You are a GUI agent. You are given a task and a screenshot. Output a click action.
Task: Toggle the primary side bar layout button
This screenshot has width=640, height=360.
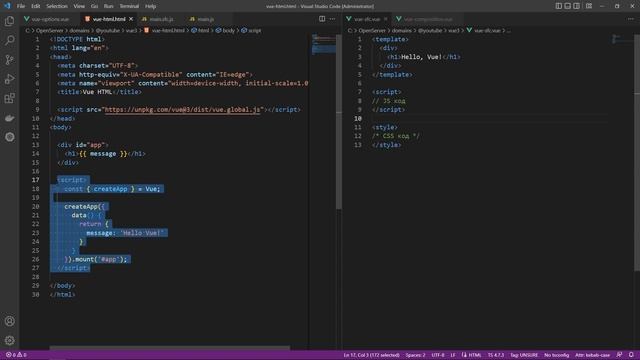[x=558, y=6]
